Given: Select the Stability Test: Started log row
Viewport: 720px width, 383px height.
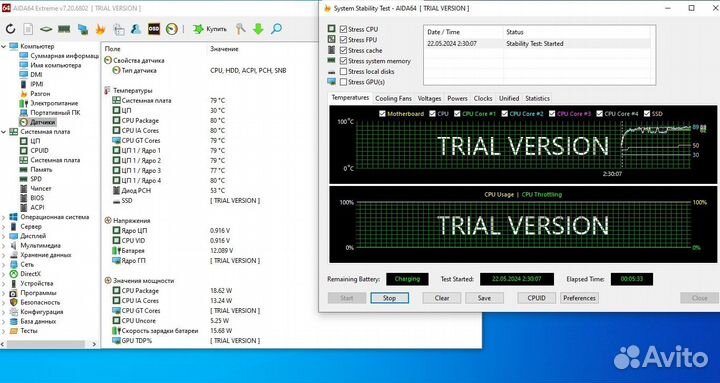Looking at the screenshot, I should point(536,44).
